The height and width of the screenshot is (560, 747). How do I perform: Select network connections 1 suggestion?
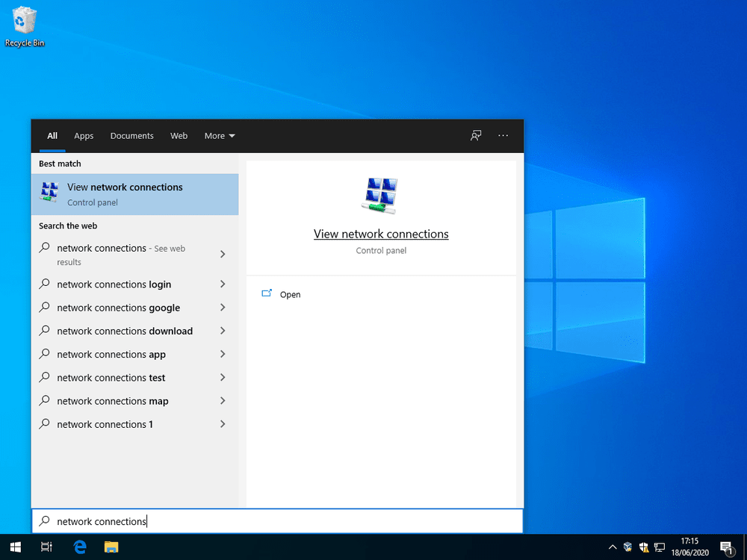[134, 424]
